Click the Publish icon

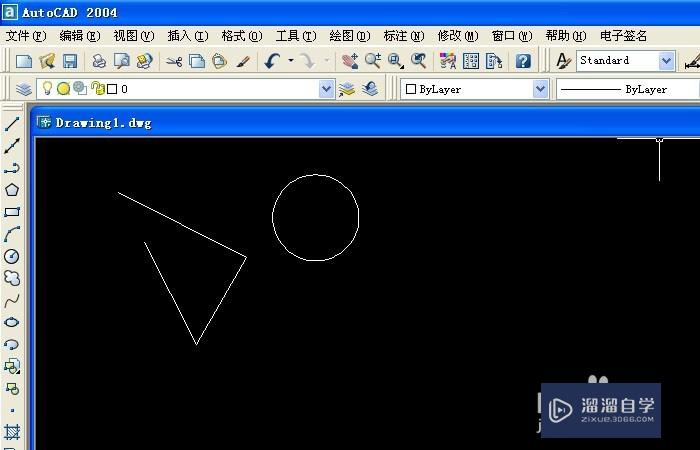coord(144,61)
